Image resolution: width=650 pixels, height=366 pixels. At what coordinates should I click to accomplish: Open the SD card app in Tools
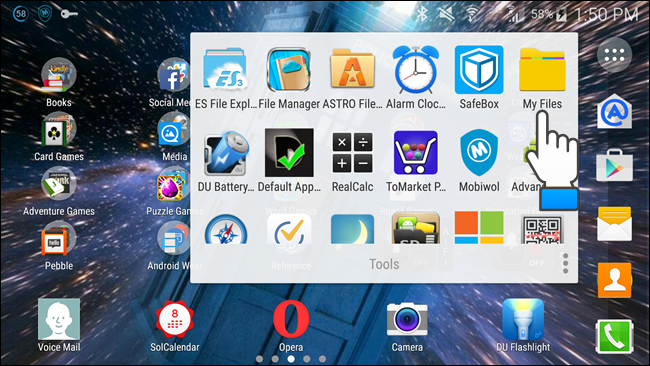[x=416, y=228]
